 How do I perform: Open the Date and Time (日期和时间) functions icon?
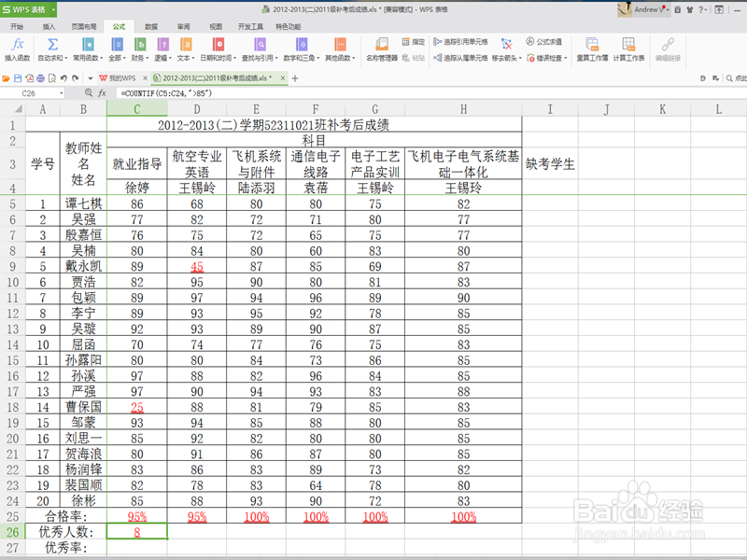tap(218, 44)
